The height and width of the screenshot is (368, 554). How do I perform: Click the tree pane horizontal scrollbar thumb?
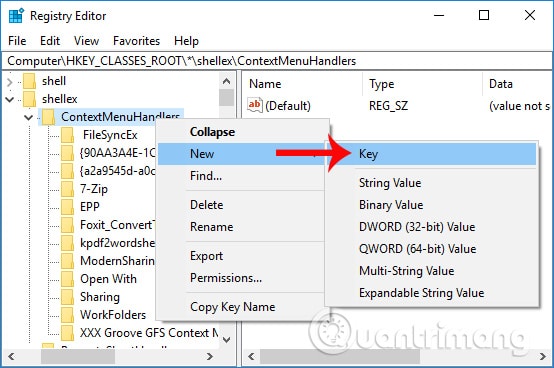[x=78, y=356]
